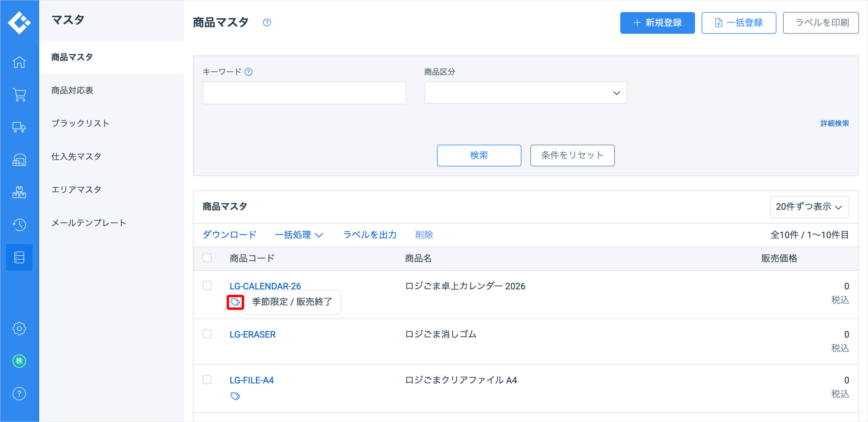The width and height of the screenshot is (868, 422).
Task: Open the history clock icon
Action: tap(19, 225)
